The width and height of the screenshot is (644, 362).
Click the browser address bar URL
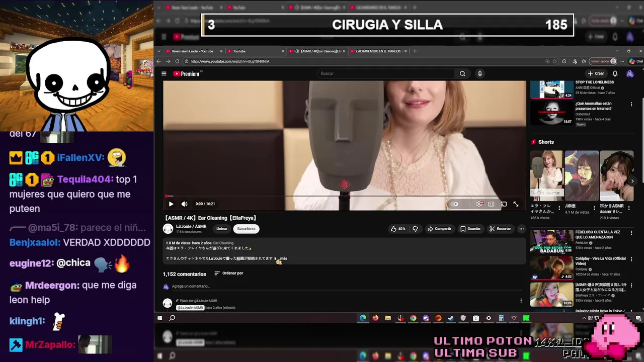pos(230,61)
